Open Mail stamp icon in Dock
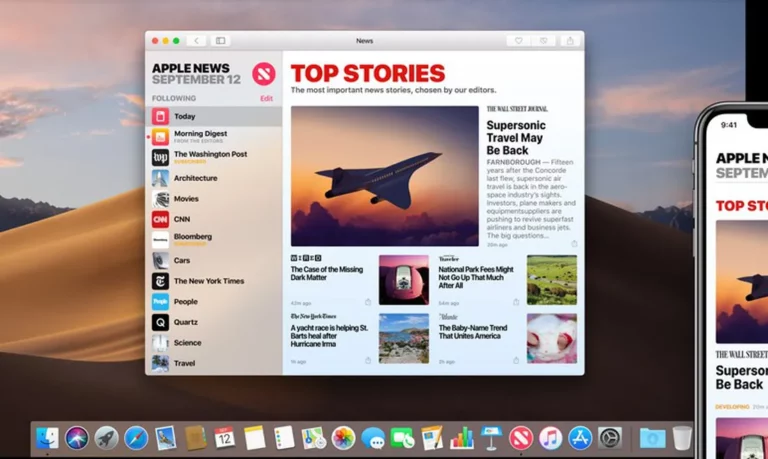This screenshot has width=768, height=459. (166, 437)
